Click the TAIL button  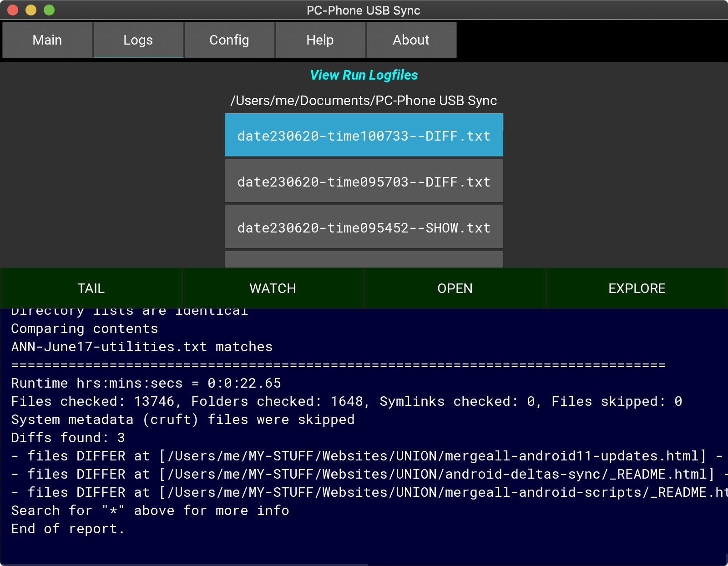pos(91,288)
